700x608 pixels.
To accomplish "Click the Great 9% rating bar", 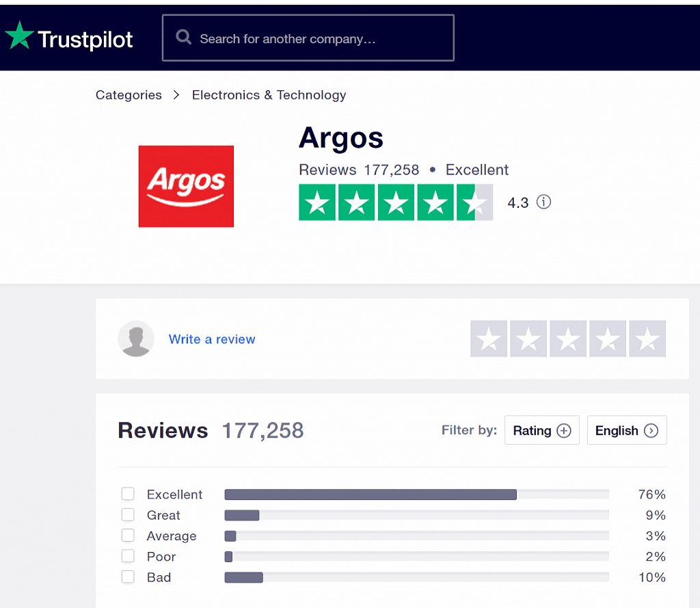I will point(416,515).
